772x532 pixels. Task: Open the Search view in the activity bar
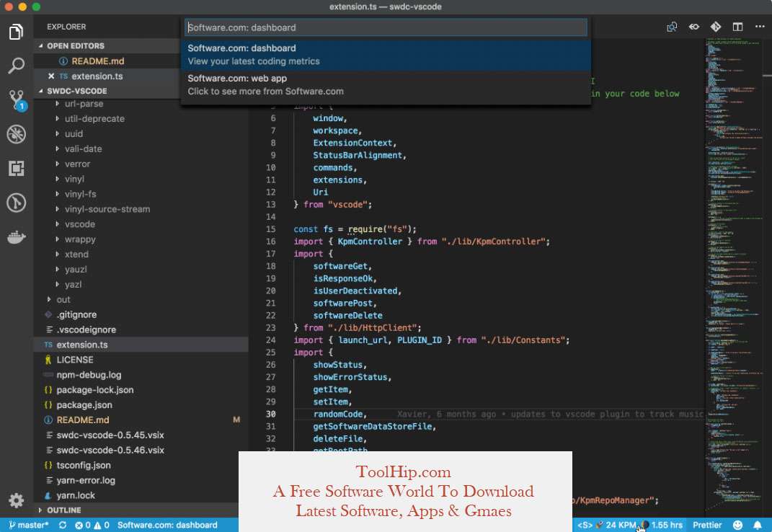point(16,66)
